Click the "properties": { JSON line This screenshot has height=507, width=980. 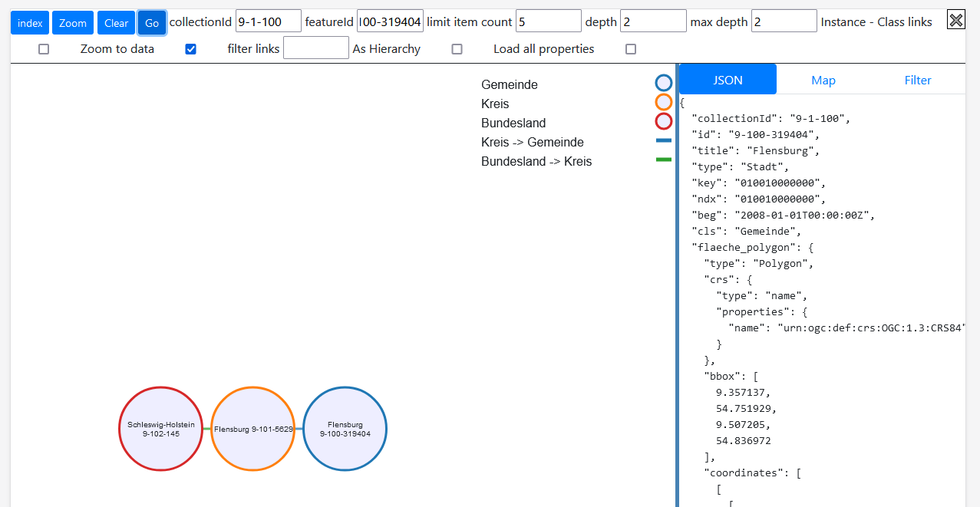762,311
